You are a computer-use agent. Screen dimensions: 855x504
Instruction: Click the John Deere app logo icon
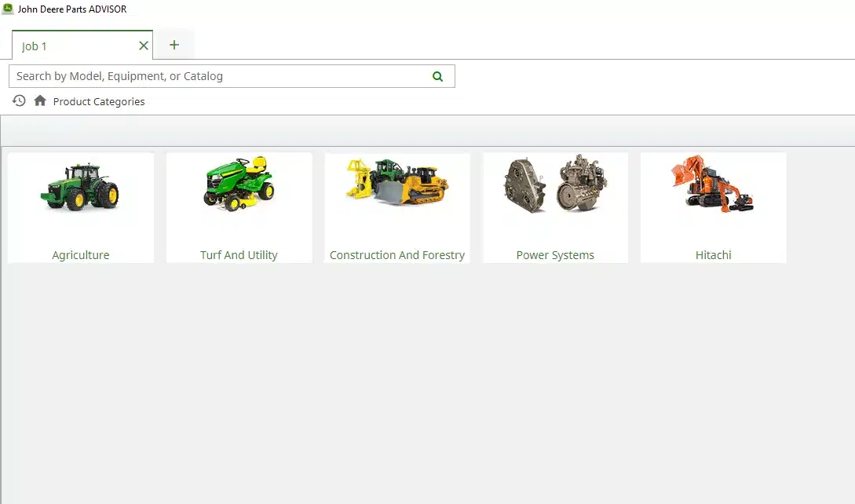click(8, 9)
